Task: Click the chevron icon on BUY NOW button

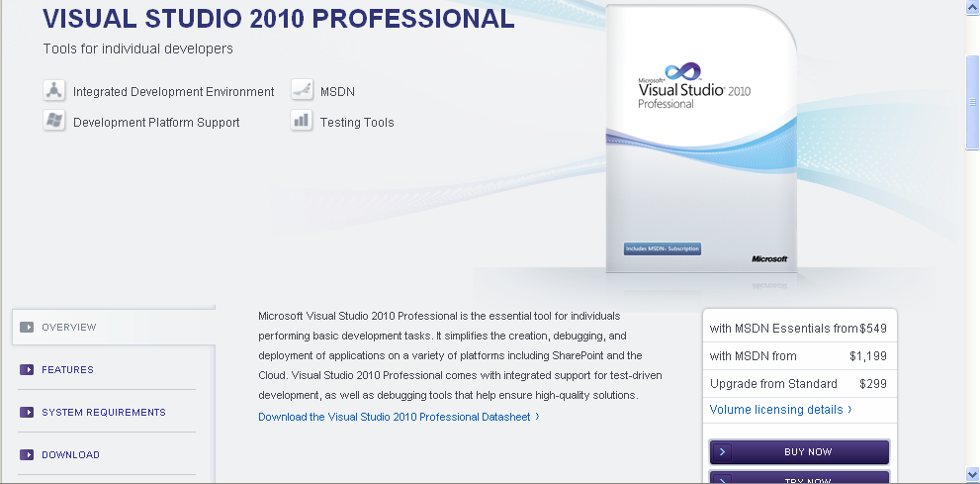Action: point(721,451)
